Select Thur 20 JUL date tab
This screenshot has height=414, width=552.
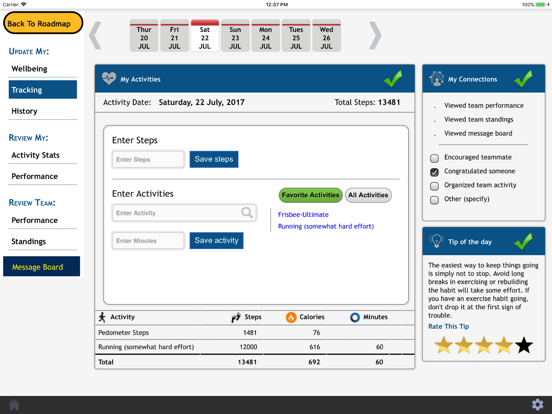[144, 36]
